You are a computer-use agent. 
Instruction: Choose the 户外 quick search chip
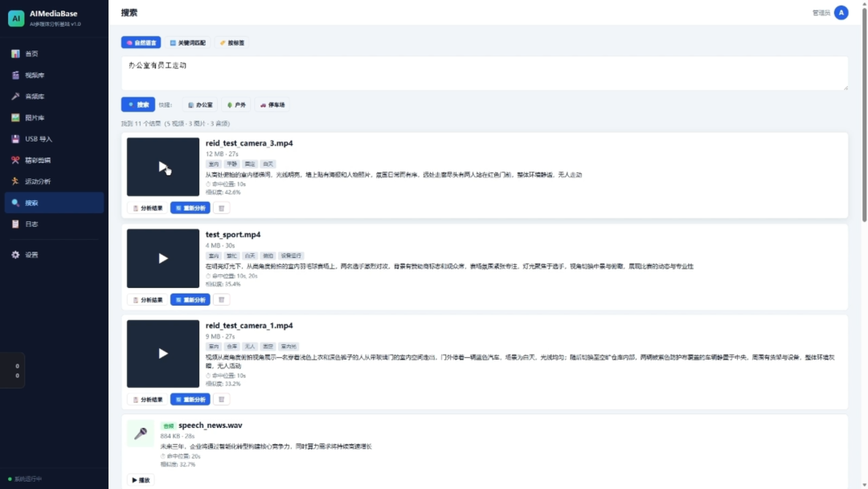tap(236, 105)
